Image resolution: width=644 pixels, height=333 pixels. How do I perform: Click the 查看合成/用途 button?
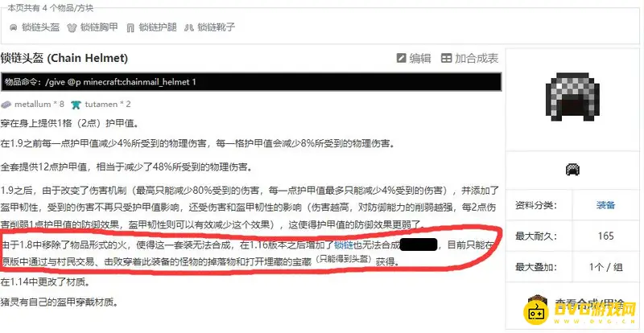[575, 306]
